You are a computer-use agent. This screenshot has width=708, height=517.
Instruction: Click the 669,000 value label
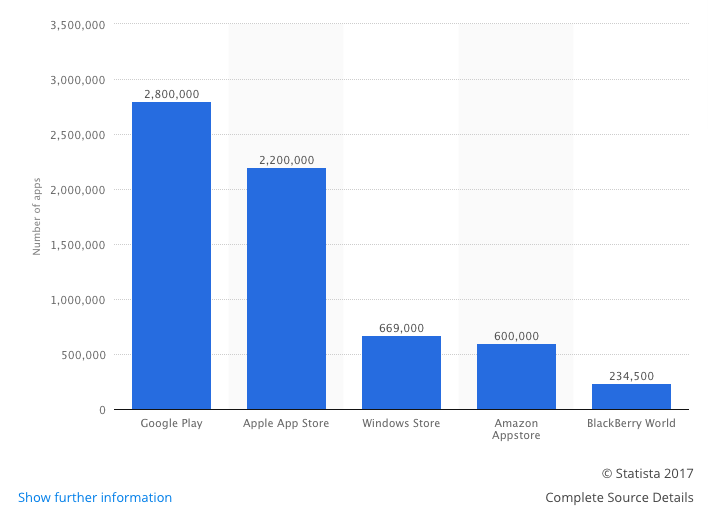click(x=401, y=328)
